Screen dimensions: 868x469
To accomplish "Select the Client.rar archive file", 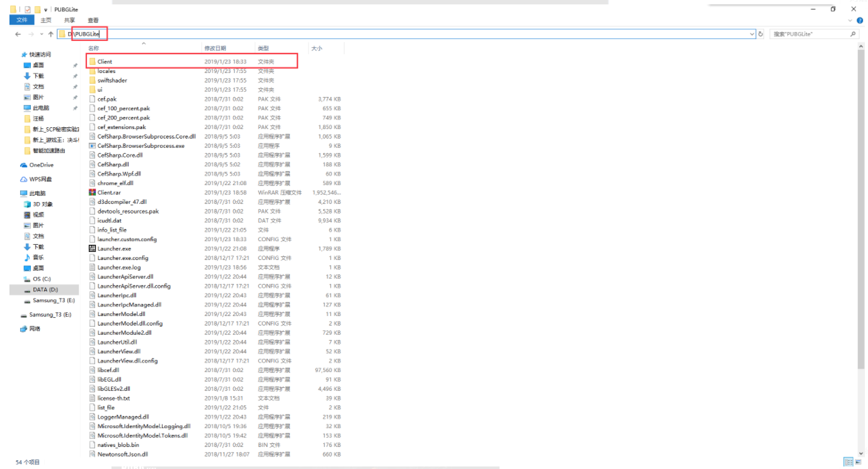I will pyautogui.click(x=109, y=193).
